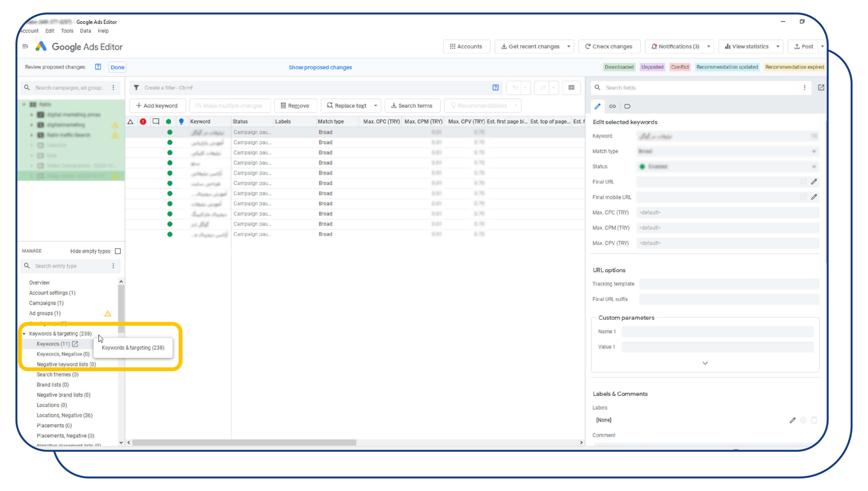This screenshot has width=868, height=491.
Task: Expand more custom parameters chevron
Action: (705, 363)
